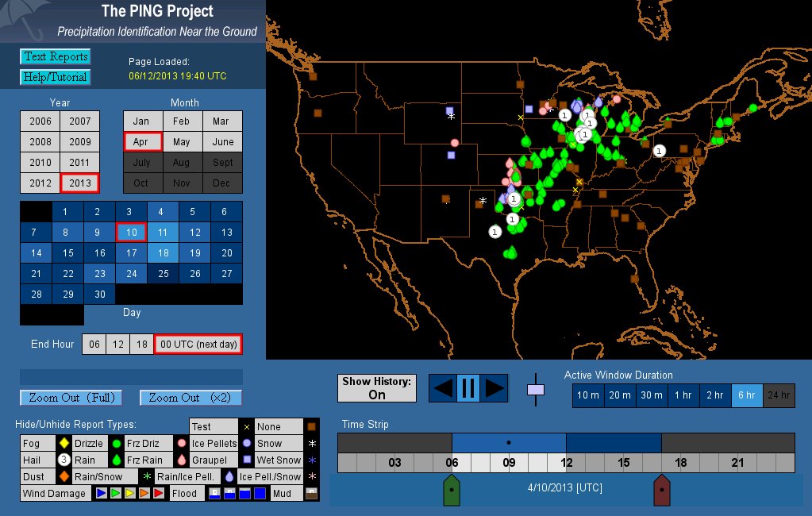Unhide the Snow report type label
The image size is (812, 516).
pyautogui.click(x=270, y=443)
